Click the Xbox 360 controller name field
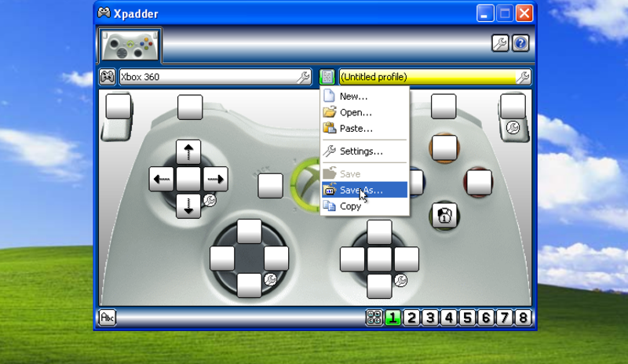This screenshot has height=364, width=628. 215,77
